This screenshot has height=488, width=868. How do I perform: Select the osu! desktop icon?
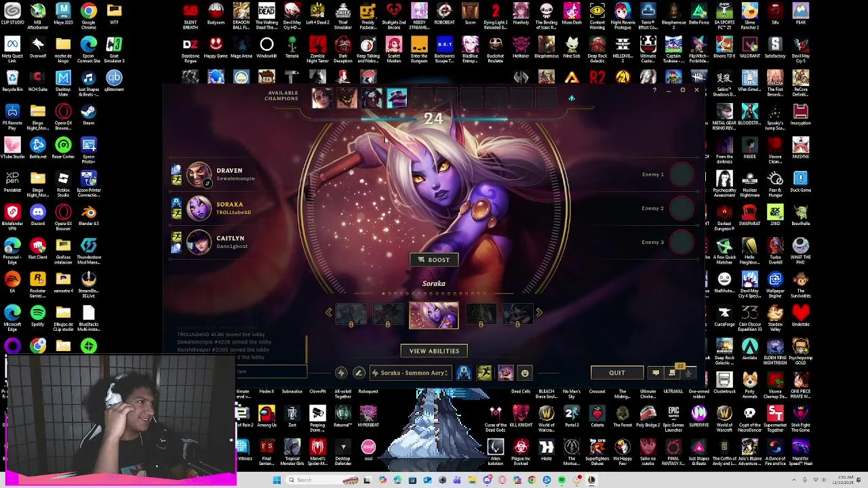[368, 449]
